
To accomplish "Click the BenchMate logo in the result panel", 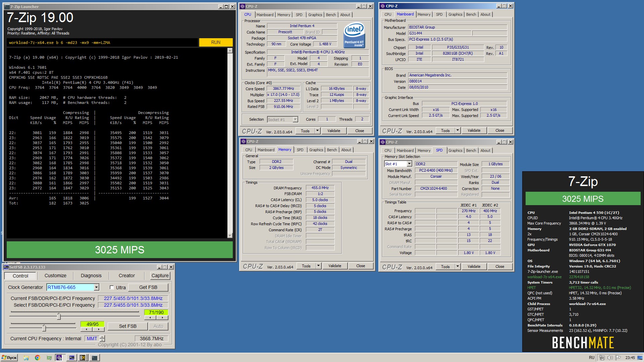I will 583,343.
